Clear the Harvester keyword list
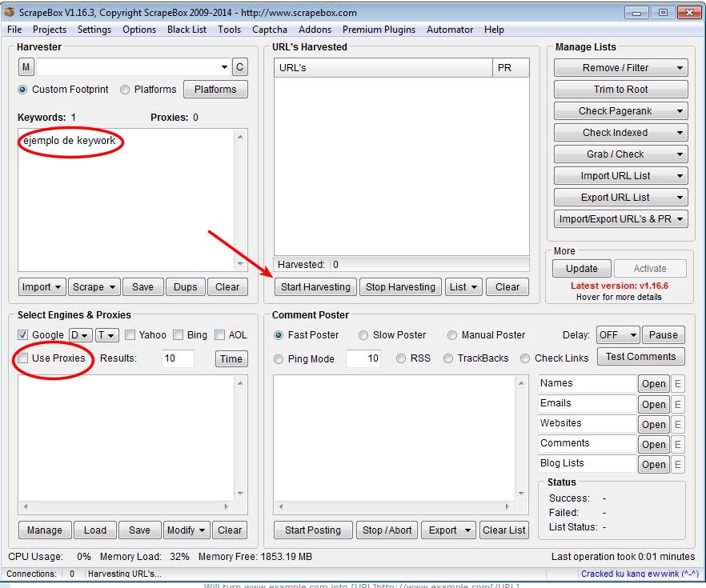This screenshot has width=706, height=588. (x=227, y=286)
